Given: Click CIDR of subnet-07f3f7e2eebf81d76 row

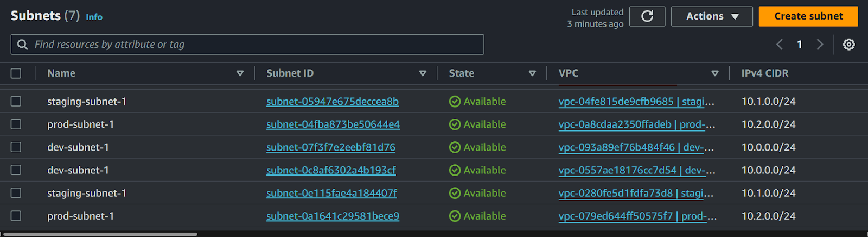Looking at the screenshot, I should tap(769, 147).
